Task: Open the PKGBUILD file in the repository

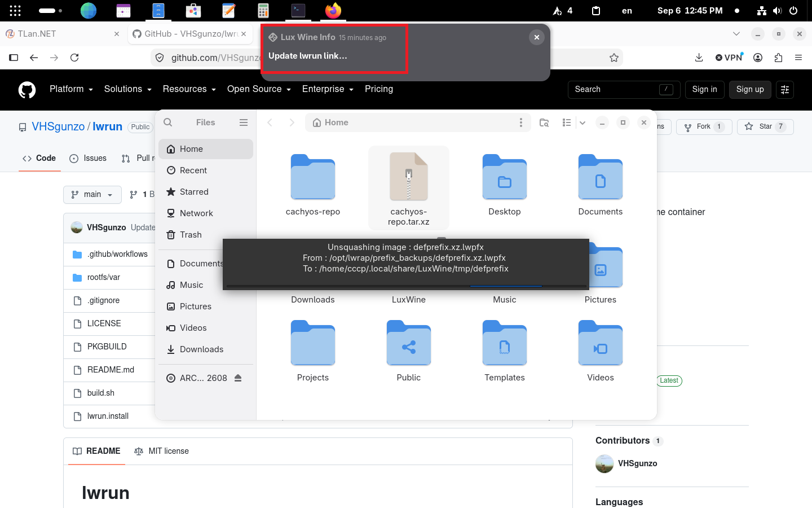Action: click(107, 347)
